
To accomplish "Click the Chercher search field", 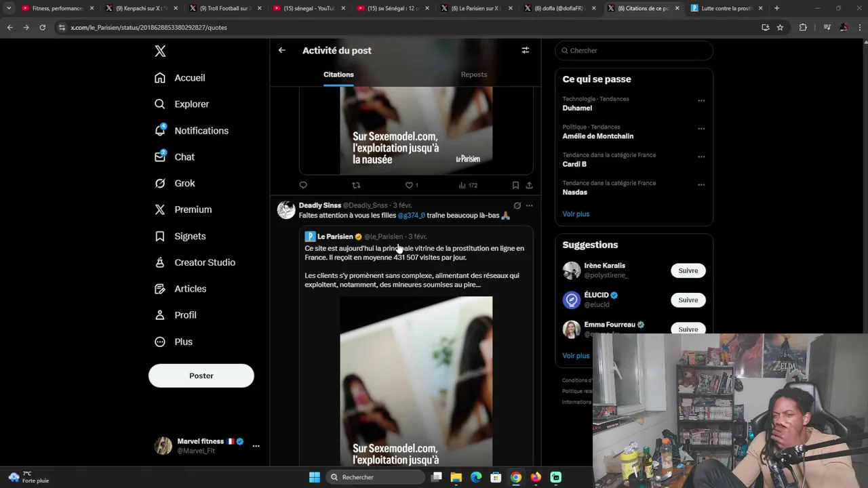I will tap(634, 50).
